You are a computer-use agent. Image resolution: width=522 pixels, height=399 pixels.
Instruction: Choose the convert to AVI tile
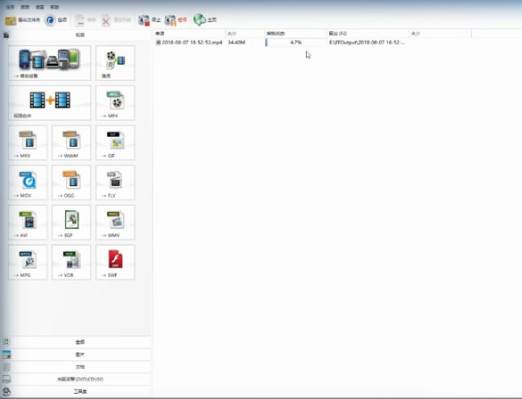click(x=28, y=222)
